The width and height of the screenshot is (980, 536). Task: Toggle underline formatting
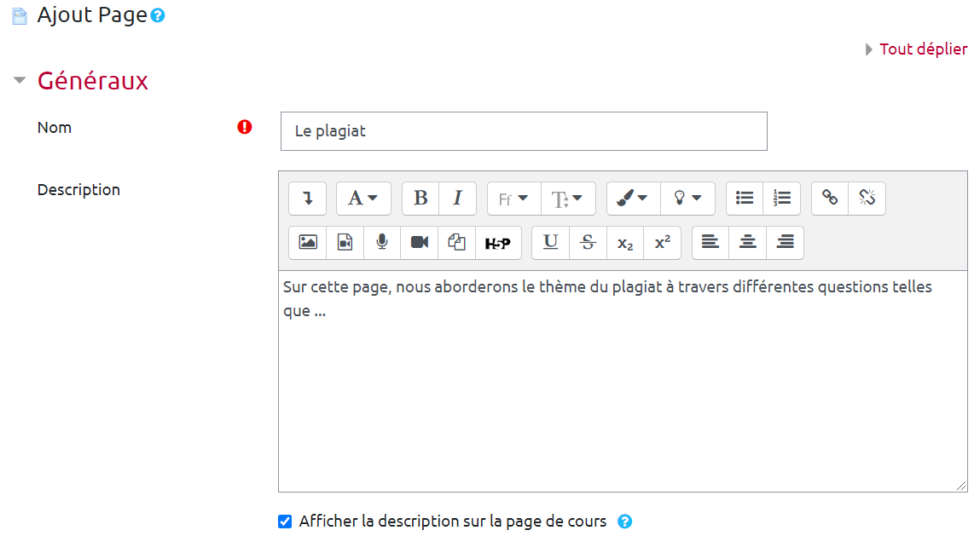[551, 243]
